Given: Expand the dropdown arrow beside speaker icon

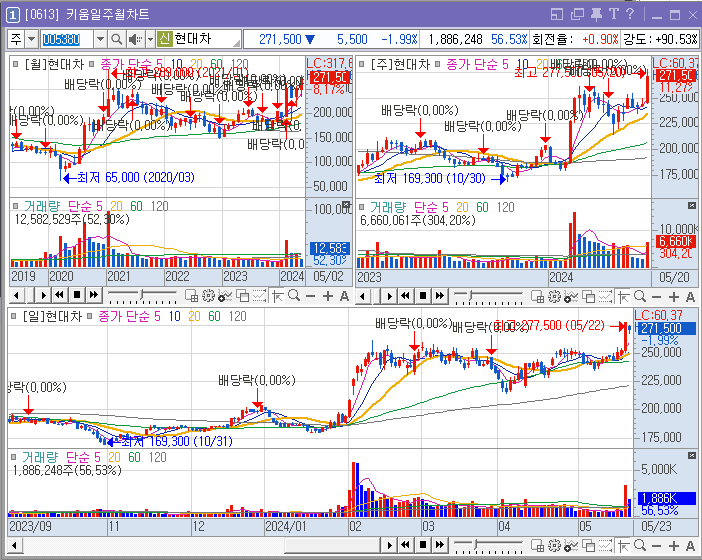Looking at the screenshot, I should pos(150,39).
